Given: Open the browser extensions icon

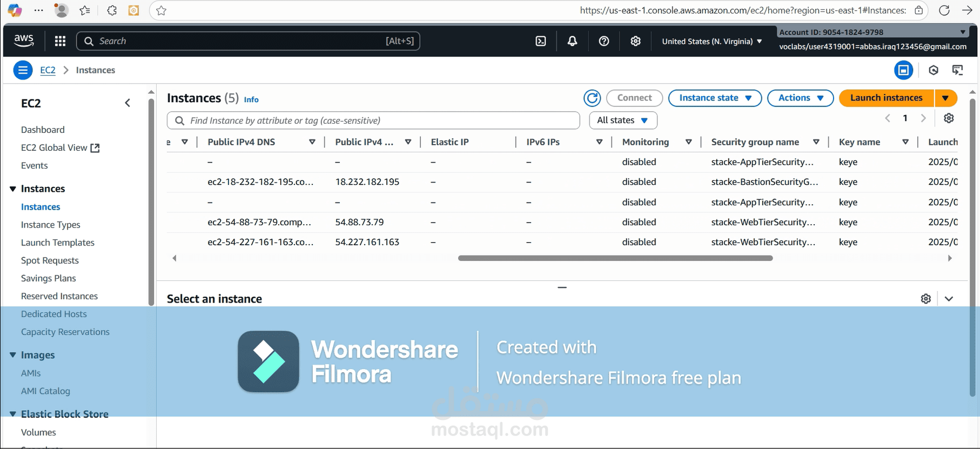Looking at the screenshot, I should tap(111, 10).
